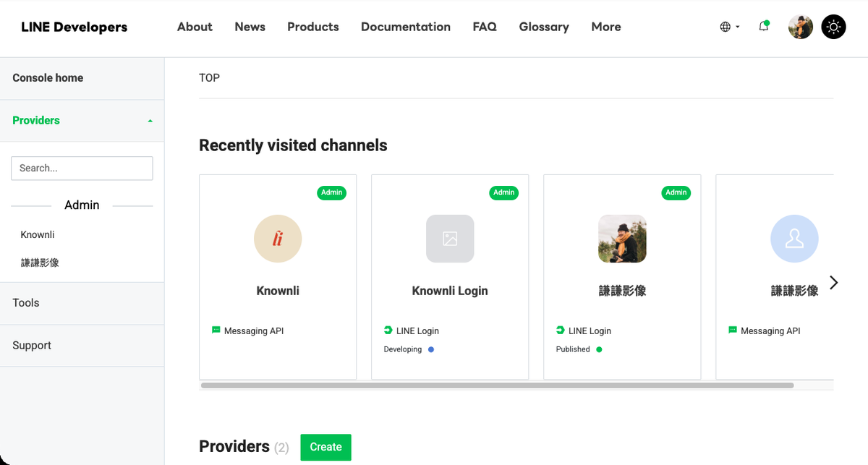Open the notifications bell icon
Screen dimensions: 868x465
pos(764,27)
